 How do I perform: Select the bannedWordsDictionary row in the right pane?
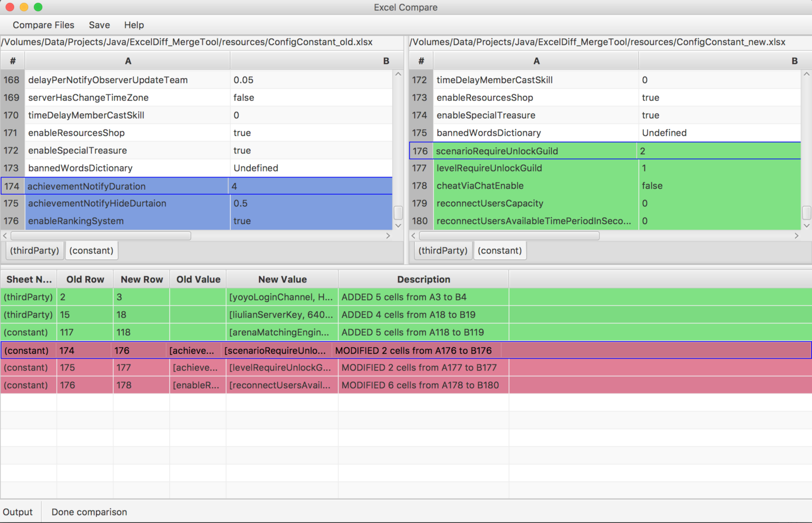pyautogui.click(x=536, y=133)
